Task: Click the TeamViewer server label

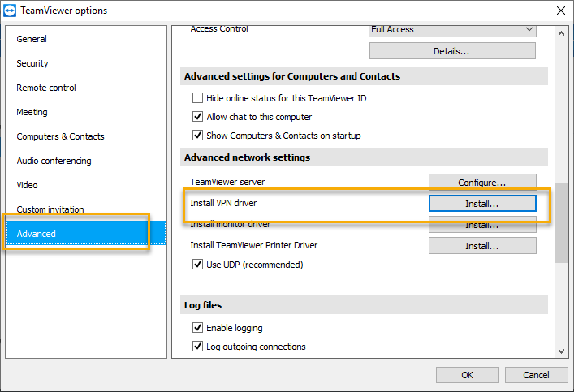Action: 227,182
